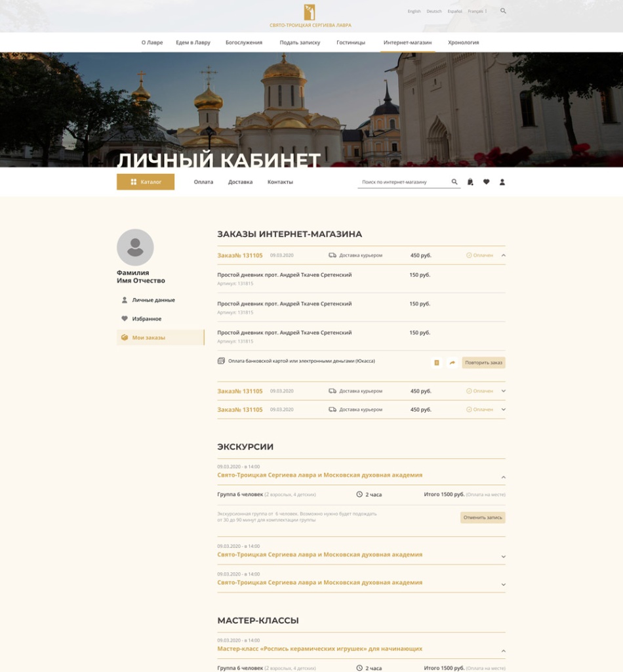Image resolution: width=623 pixels, height=672 pixels.
Task: Click clock icon in the master-class row
Action: [x=359, y=667]
